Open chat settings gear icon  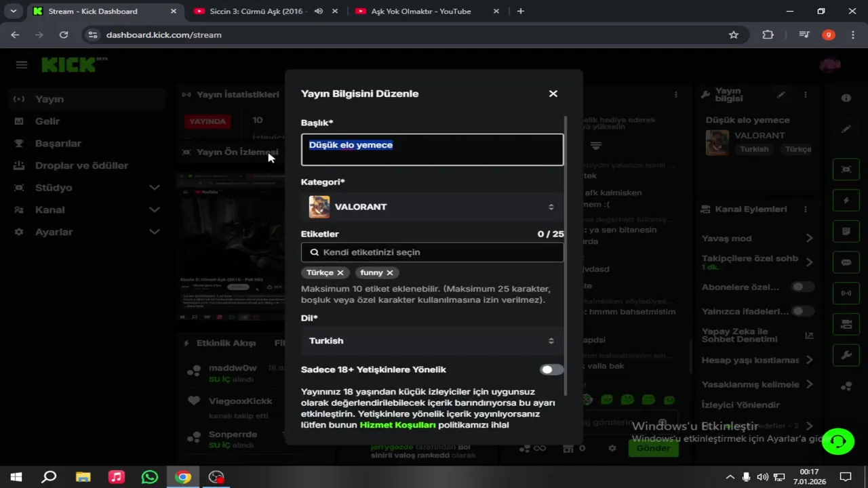point(612,448)
